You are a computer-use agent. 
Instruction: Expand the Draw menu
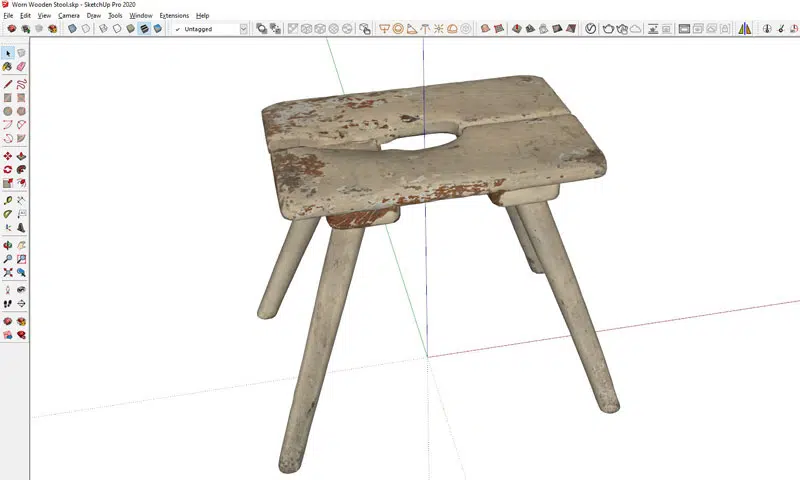(93, 16)
